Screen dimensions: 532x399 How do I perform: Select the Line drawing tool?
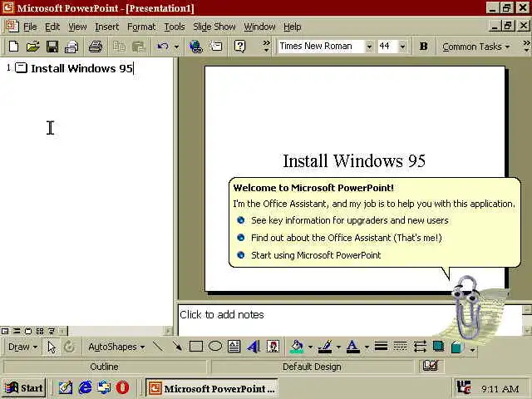tap(158, 347)
